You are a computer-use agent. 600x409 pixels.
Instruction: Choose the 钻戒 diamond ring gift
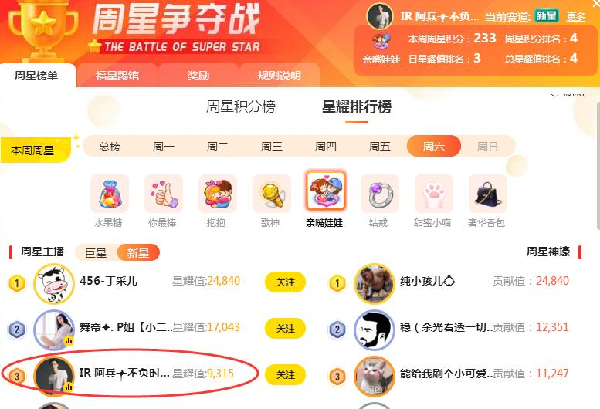(x=380, y=194)
